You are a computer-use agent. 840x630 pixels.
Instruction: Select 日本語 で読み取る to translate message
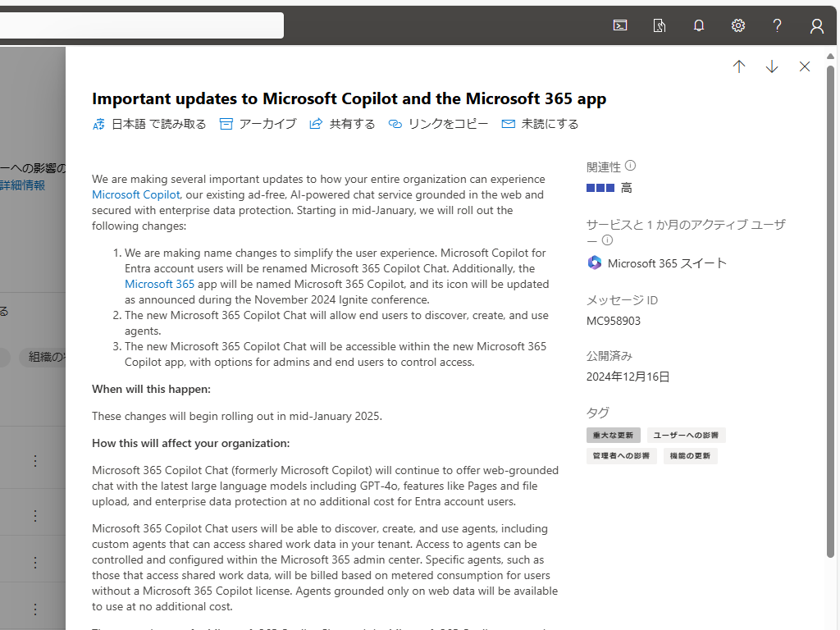coord(158,125)
